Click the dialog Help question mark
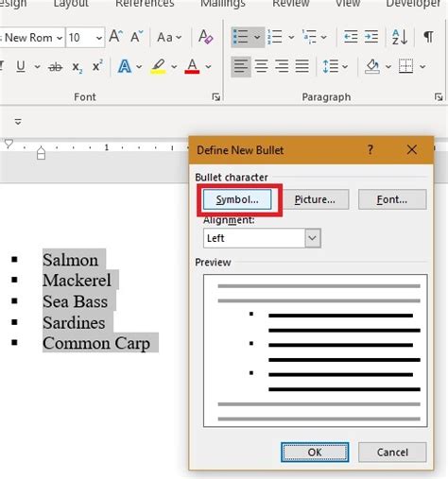Viewport: 448px width, 479px height. point(370,150)
